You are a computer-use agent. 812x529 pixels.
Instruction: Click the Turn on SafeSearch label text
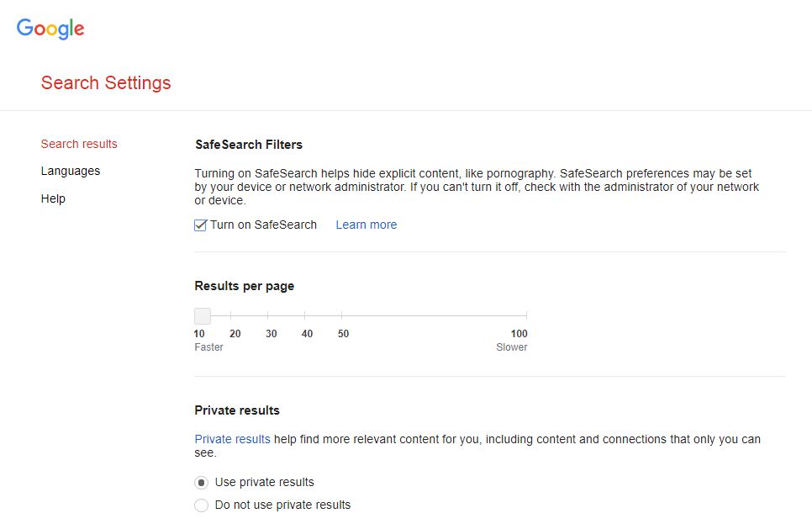click(x=263, y=225)
